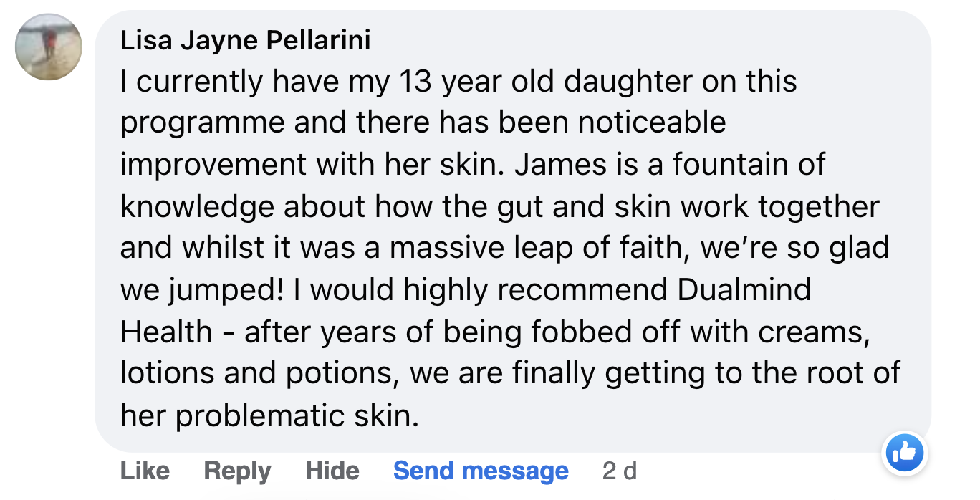
Task: Click the word "noticeable" in the comment
Action: point(652,123)
